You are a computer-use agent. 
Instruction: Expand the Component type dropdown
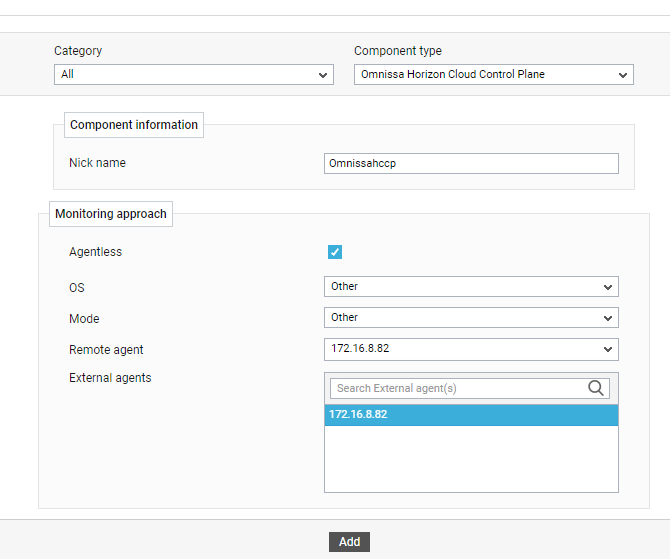click(x=493, y=75)
